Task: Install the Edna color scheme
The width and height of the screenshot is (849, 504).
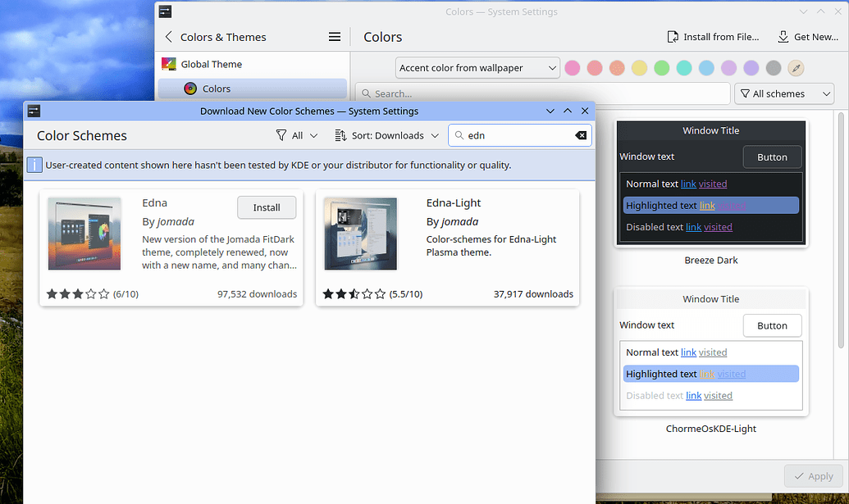Action: pyautogui.click(x=267, y=207)
